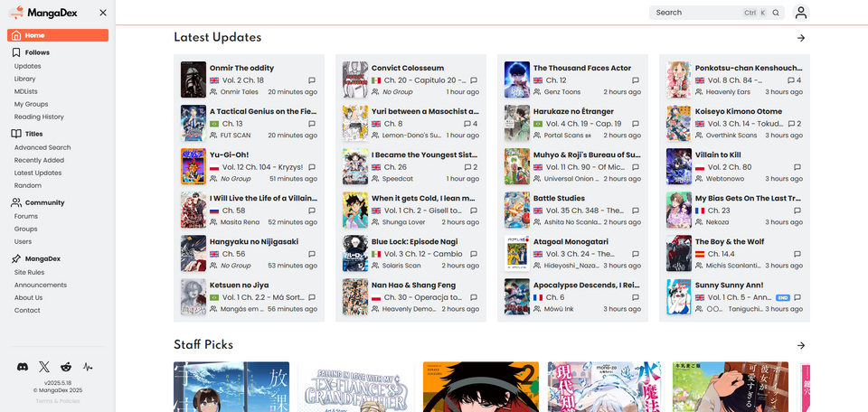The height and width of the screenshot is (412, 868).
Task: Open comments icon for Yu-Gi-Oh!
Action: click(312, 167)
